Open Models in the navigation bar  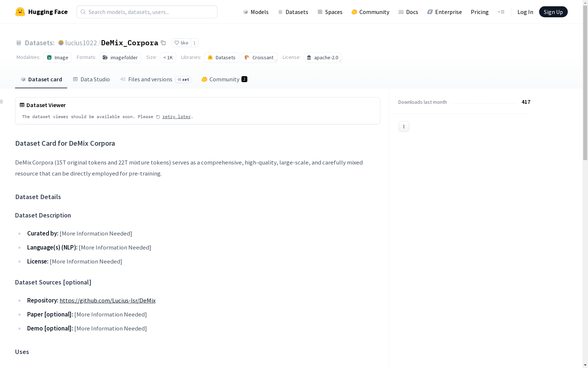tap(256, 12)
